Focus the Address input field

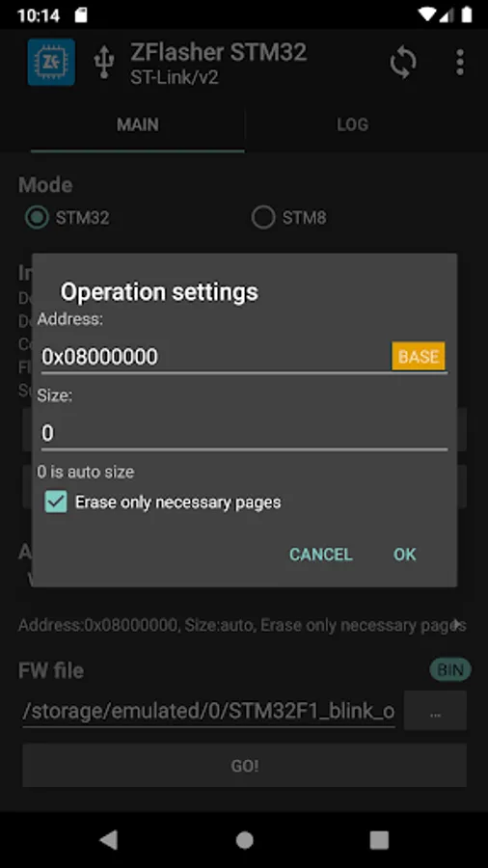[x=215, y=357]
